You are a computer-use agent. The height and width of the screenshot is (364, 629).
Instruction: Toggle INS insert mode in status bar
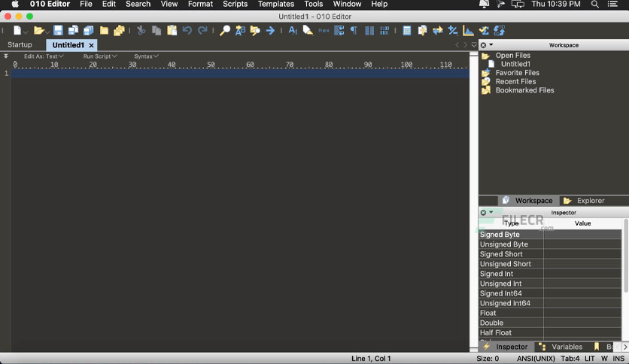click(x=618, y=359)
